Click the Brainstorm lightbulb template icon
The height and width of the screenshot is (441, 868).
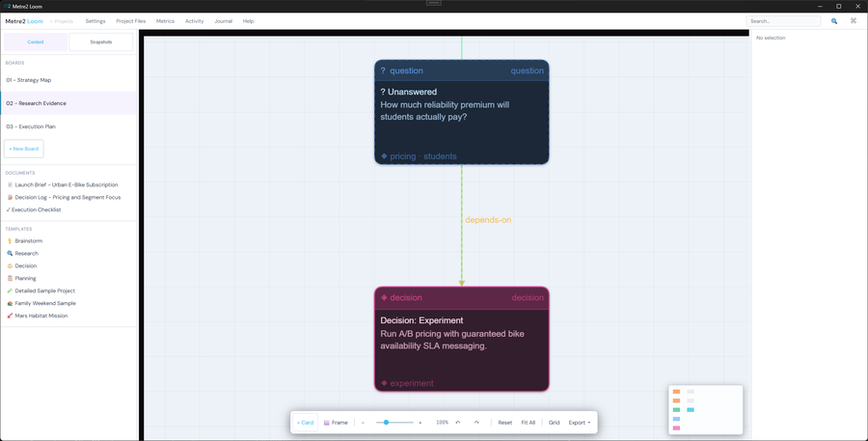coord(10,241)
